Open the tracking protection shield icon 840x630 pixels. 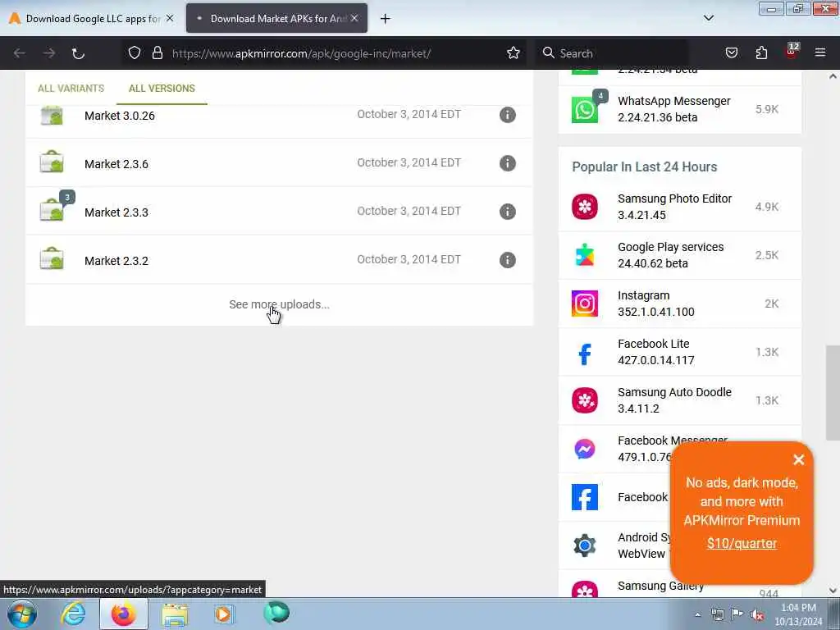tap(135, 53)
